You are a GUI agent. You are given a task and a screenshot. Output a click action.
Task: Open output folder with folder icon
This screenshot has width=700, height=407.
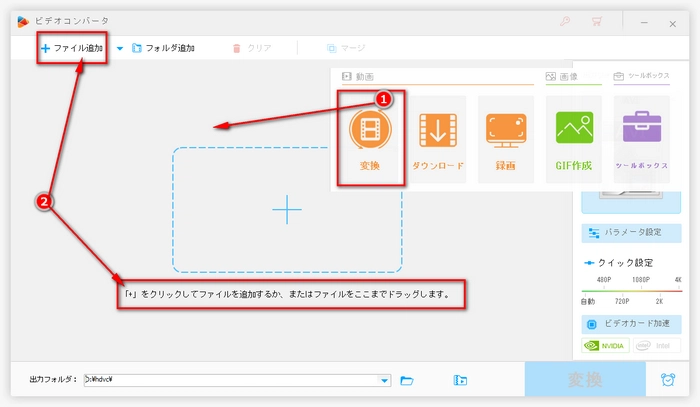407,380
